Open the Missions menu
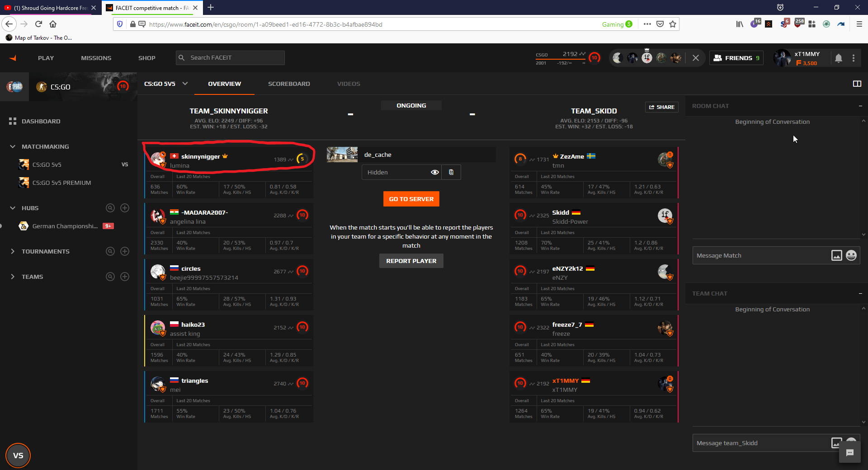The width and height of the screenshot is (868, 470). tap(96, 58)
